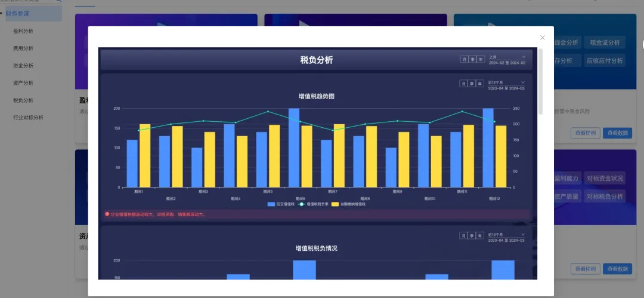This screenshot has height=298, width=644.
Task: Open 盈利分析 in the sidebar
Action: (x=23, y=31)
